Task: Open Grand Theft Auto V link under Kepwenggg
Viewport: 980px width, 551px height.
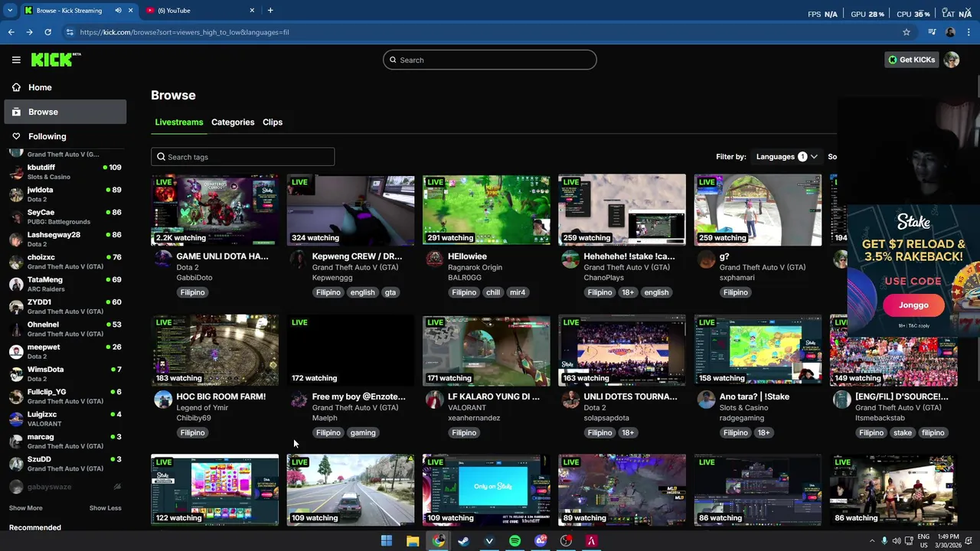Action: tap(355, 267)
